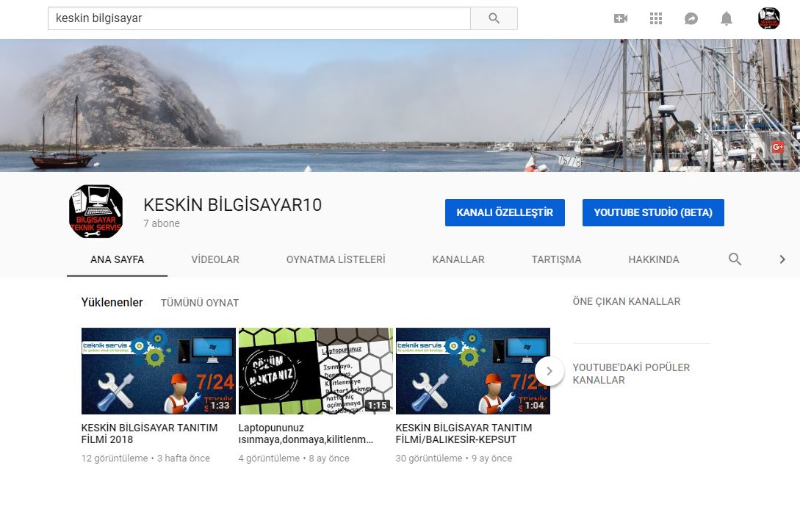Switch to the VİDEOLAR tab
The height and width of the screenshot is (532, 800).
[x=215, y=259]
